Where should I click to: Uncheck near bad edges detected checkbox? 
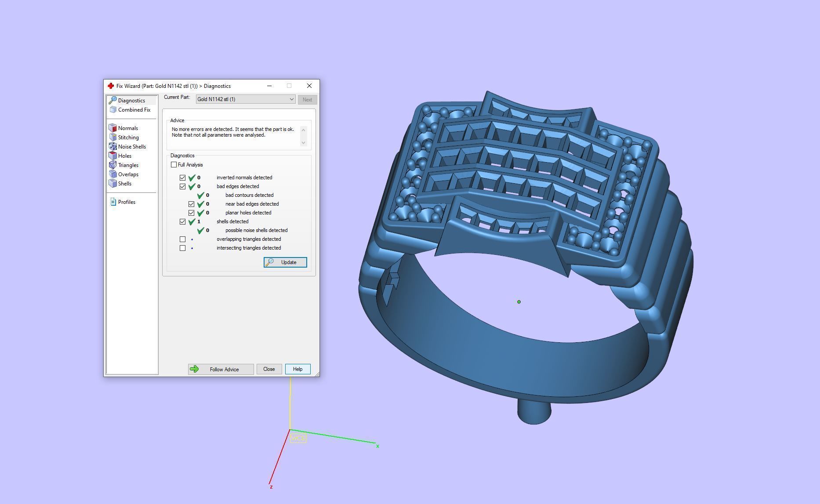click(x=192, y=204)
